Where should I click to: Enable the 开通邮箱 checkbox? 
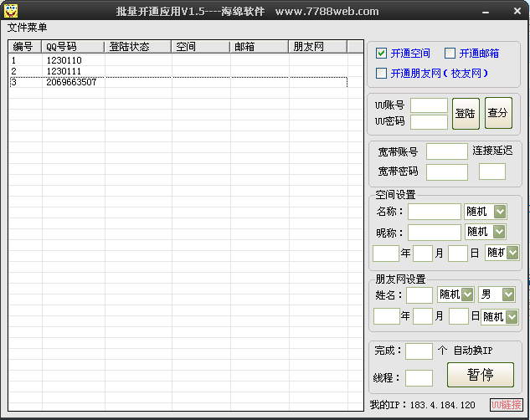coord(450,54)
